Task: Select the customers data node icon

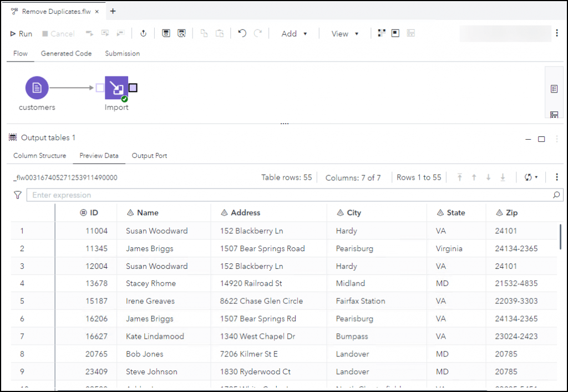Action: [37, 87]
